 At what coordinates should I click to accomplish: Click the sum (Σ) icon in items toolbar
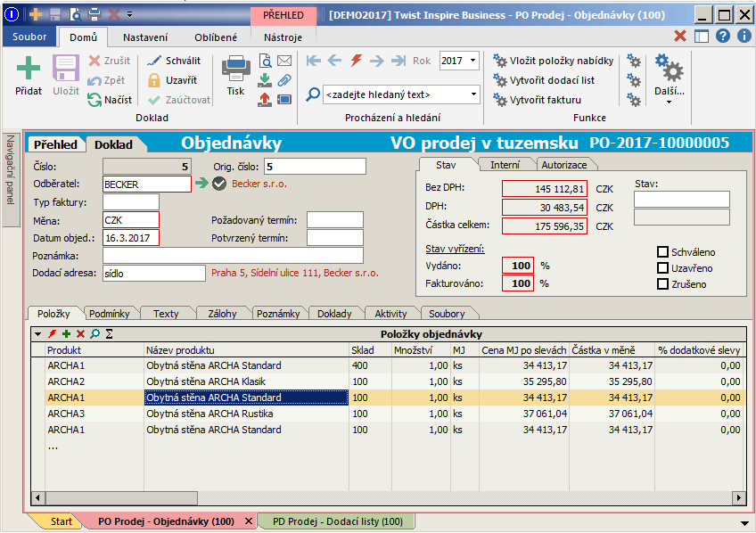click(x=109, y=334)
